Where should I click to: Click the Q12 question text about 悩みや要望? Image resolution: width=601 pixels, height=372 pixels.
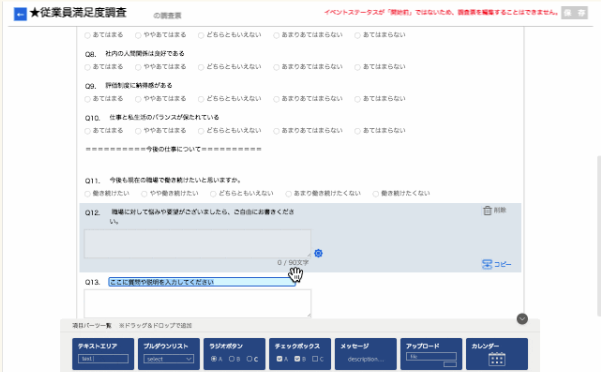pos(202,216)
